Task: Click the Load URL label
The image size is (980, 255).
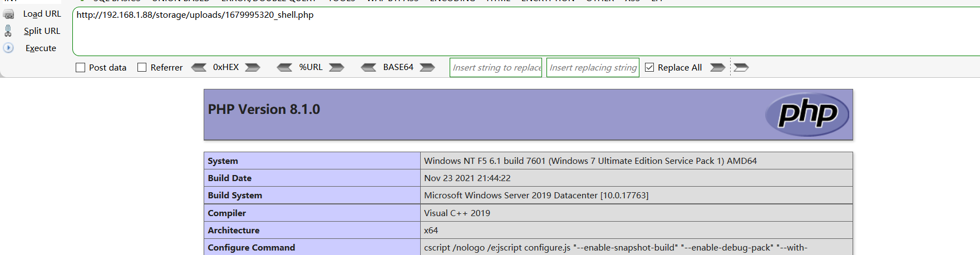Action: (x=42, y=14)
